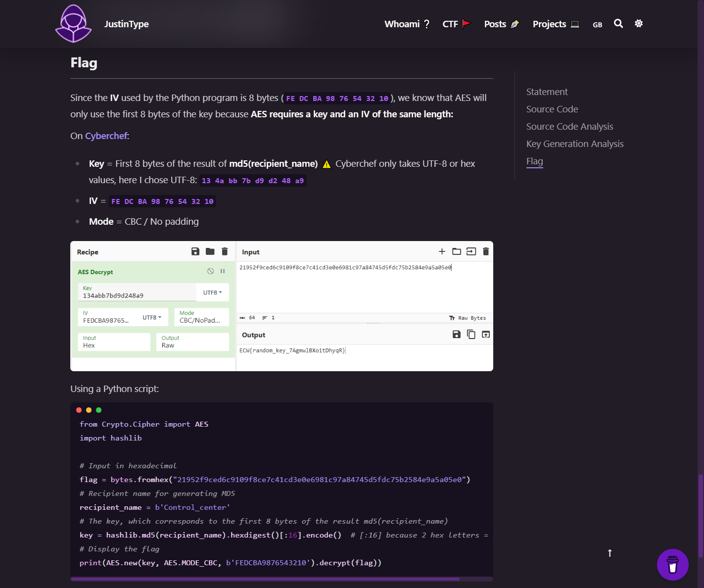Viewport: 704px width, 588px height.
Task: Click the green dot on code block
Action: tap(98, 410)
